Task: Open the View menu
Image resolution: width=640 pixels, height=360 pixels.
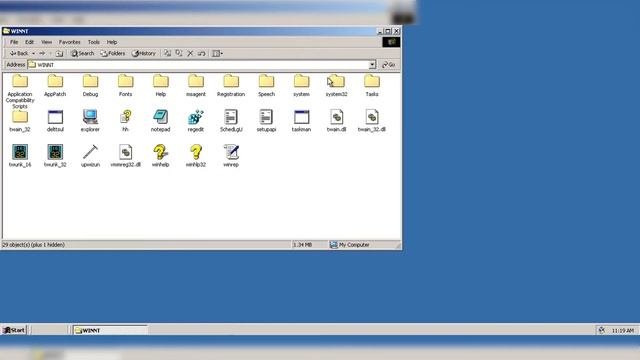Action: point(47,42)
